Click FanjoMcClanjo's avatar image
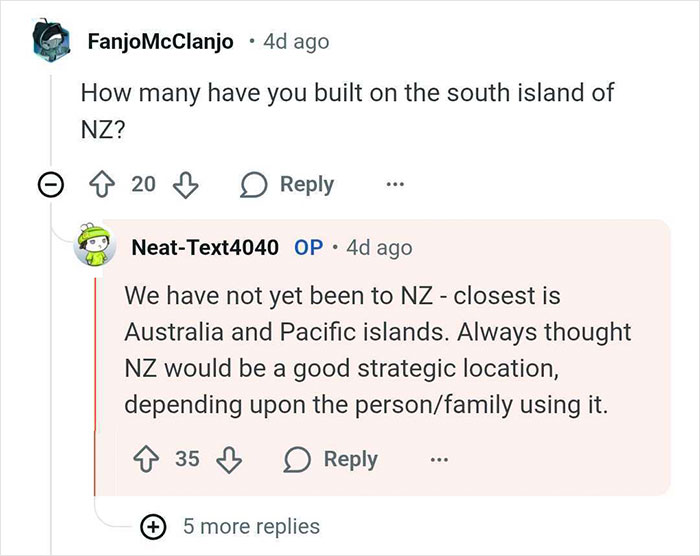The height and width of the screenshot is (556, 700). coord(50,41)
